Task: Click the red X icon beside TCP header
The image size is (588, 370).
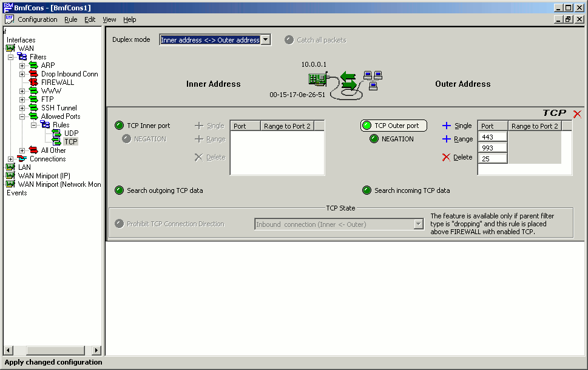Action: coord(577,114)
